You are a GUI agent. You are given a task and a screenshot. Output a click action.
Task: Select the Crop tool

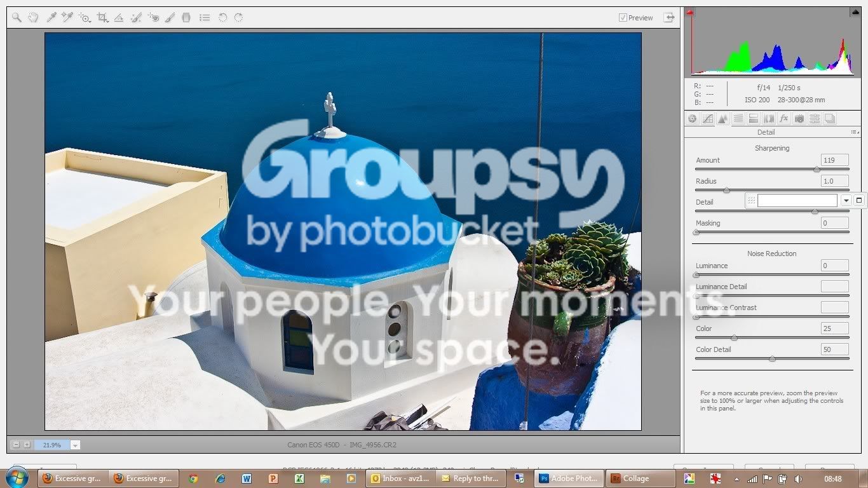[102, 18]
